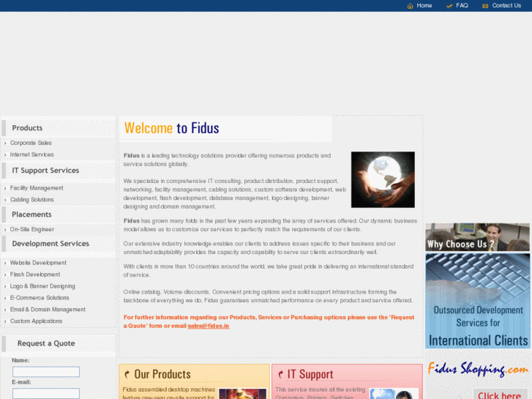The width and height of the screenshot is (532, 399).
Task: Focus the Name input field
Action: pyautogui.click(x=46, y=372)
